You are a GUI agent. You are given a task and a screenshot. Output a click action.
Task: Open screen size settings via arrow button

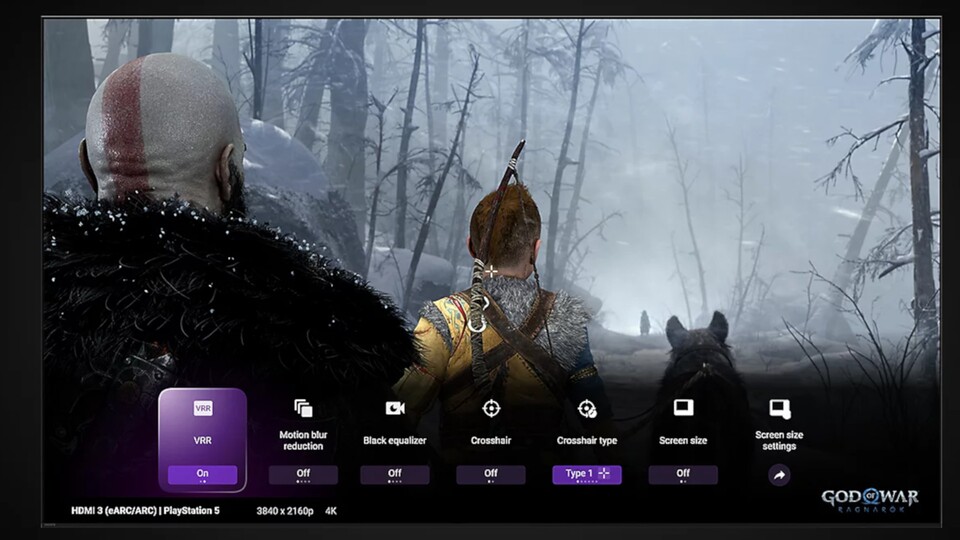[779, 475]
